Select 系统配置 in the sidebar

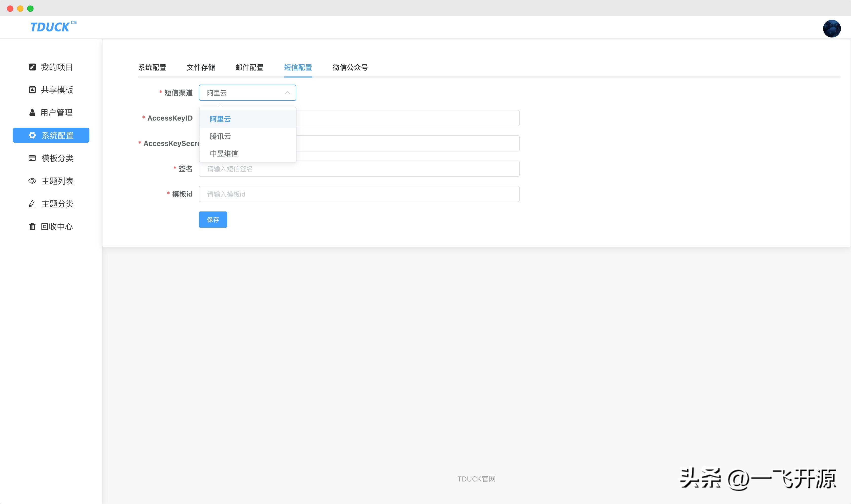click(51, 135)
